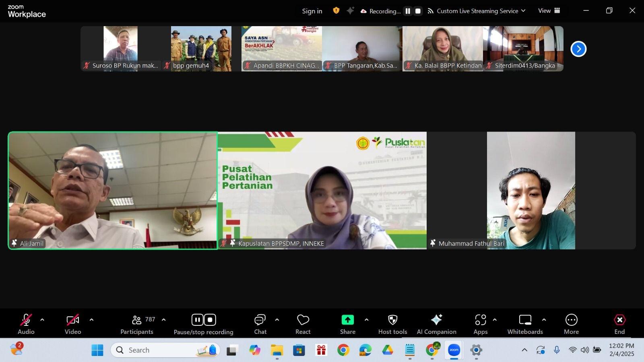This screenshot has width=644, height=362.
Task: Show next participants with blue arrow
Action: [x=578, y=49]
